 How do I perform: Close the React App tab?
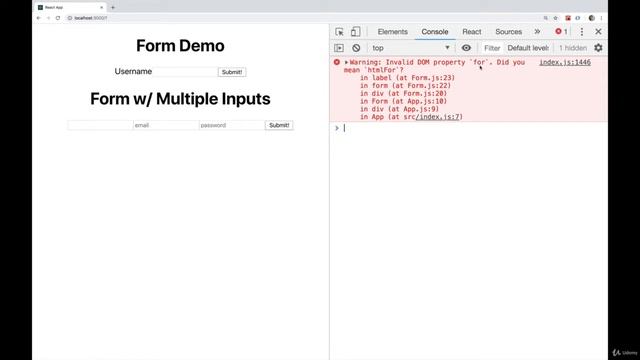(x=102, y=7)
